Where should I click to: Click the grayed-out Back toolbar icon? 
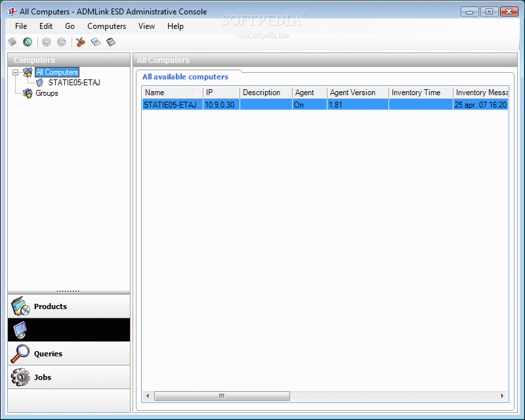point(47,42)
